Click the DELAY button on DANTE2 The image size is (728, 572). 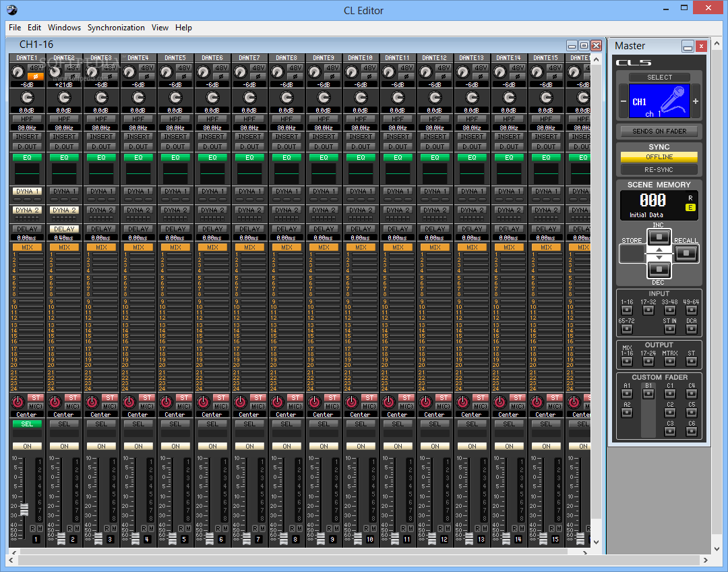(64, 229)
